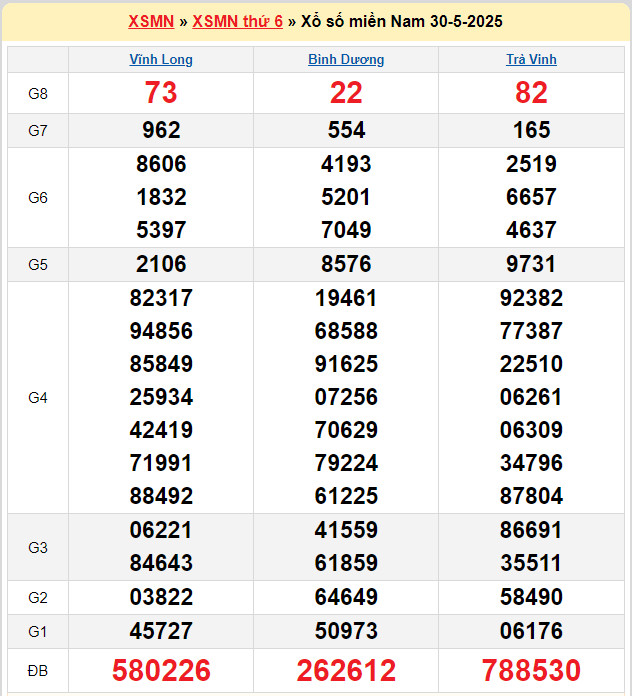
Task: Select the ĐB row label
Action: (38, 670)
